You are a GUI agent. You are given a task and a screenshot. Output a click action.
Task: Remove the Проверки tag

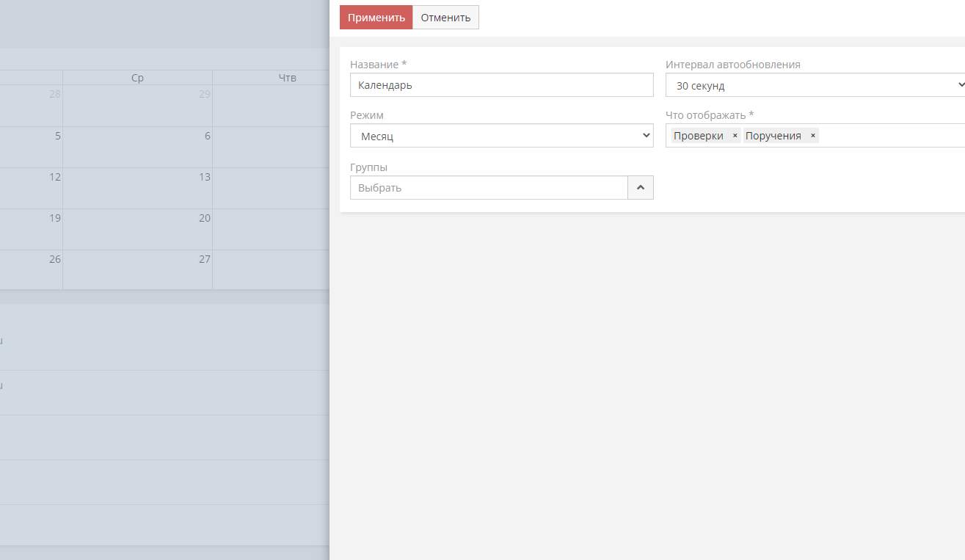click(735, 136)
